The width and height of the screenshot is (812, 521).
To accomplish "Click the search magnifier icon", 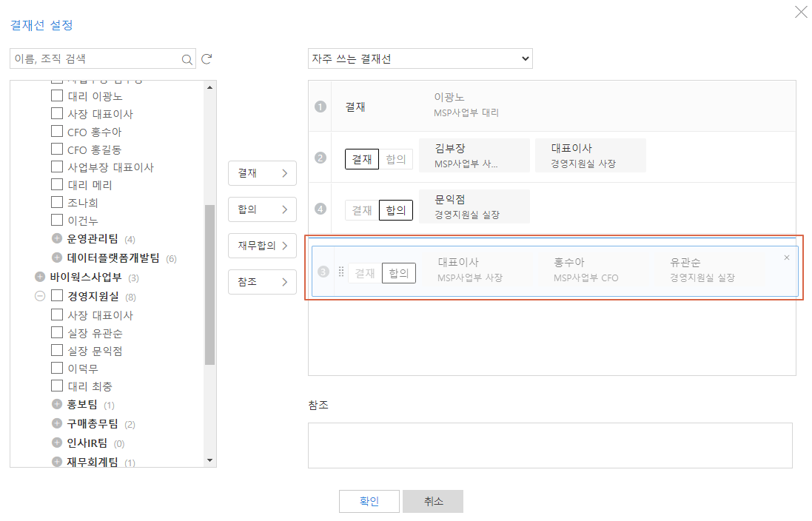I will 187,59.
